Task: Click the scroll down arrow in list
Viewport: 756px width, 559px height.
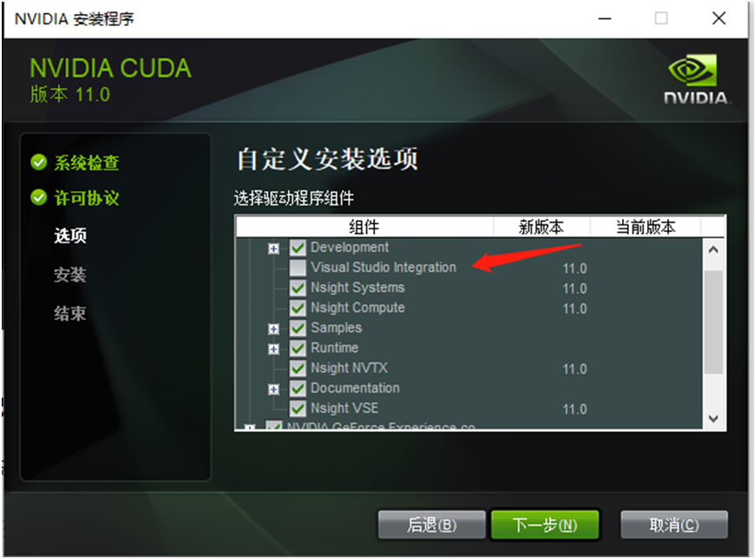Action: coord(713,419)
